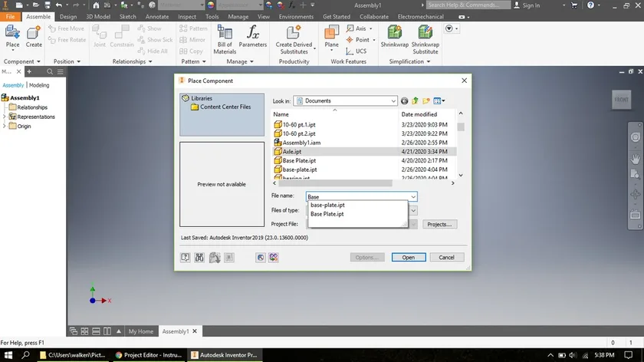Image resolution: width=644 pixels, height=362 pixels.
Task: Open the Look in Documents dropdown
Action: click(x=346, y=100)
